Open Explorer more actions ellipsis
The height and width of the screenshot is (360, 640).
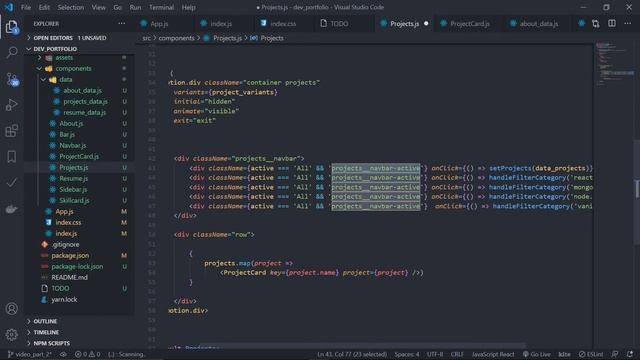[122, 24]
